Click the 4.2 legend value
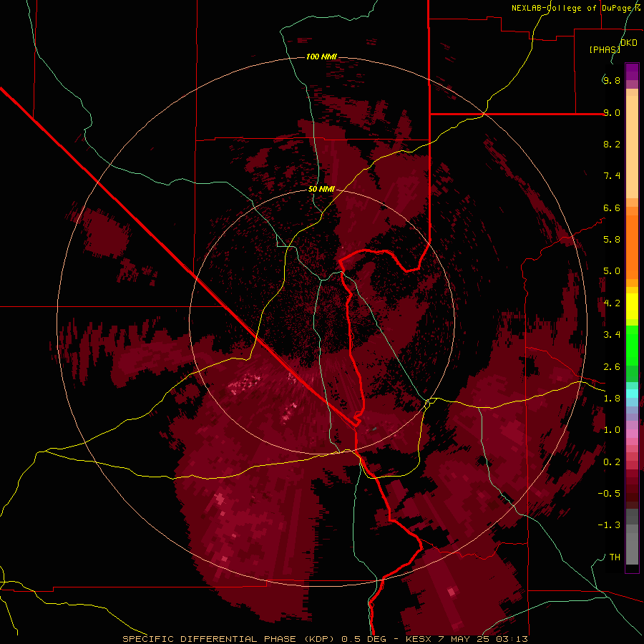Screen dimensions: 644x644 point(612,303)
